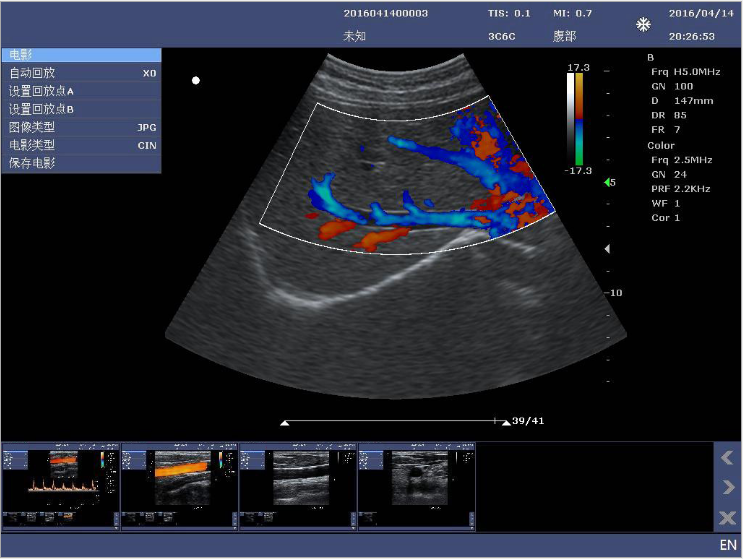
Task: Open the spectral Doppler waveform thumbnail
Action: 61,487
